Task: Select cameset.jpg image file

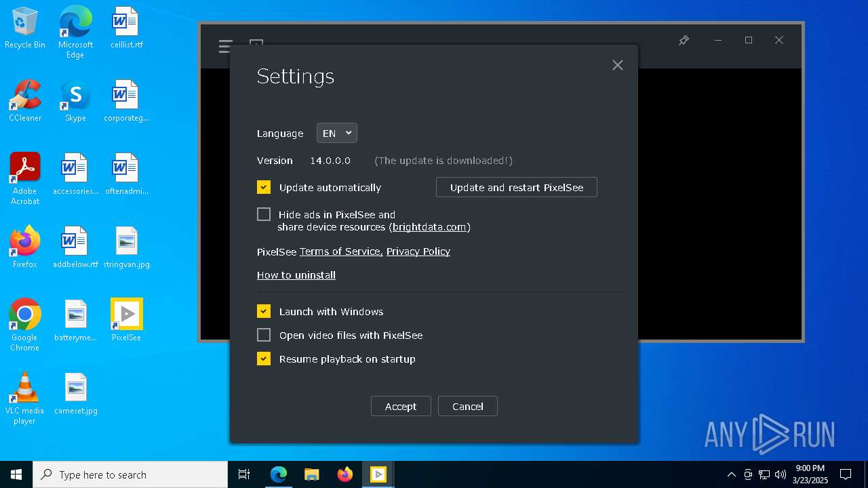Action: click(x=75, y=394)
